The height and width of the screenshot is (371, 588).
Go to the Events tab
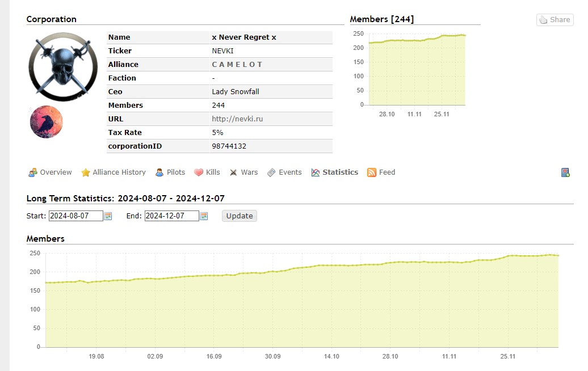point(290,172)
